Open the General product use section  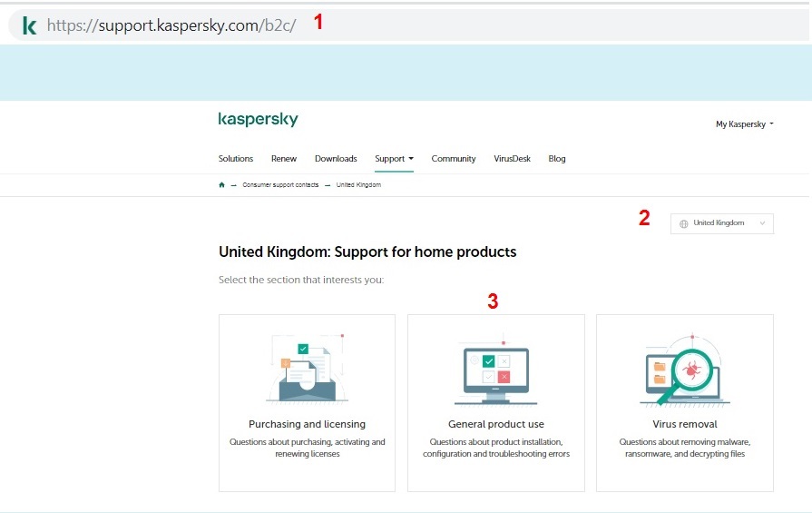tap(496, 403)
